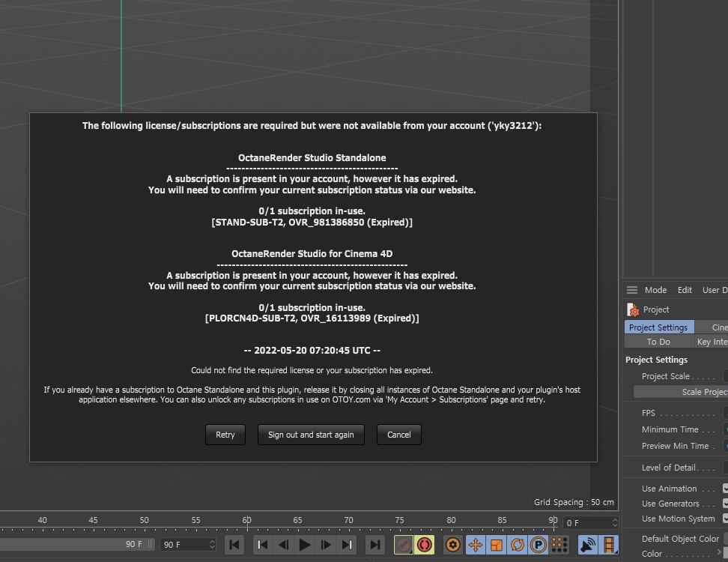
Task: Switch to the Key Interpolation tab
Action: coord(712,342)
